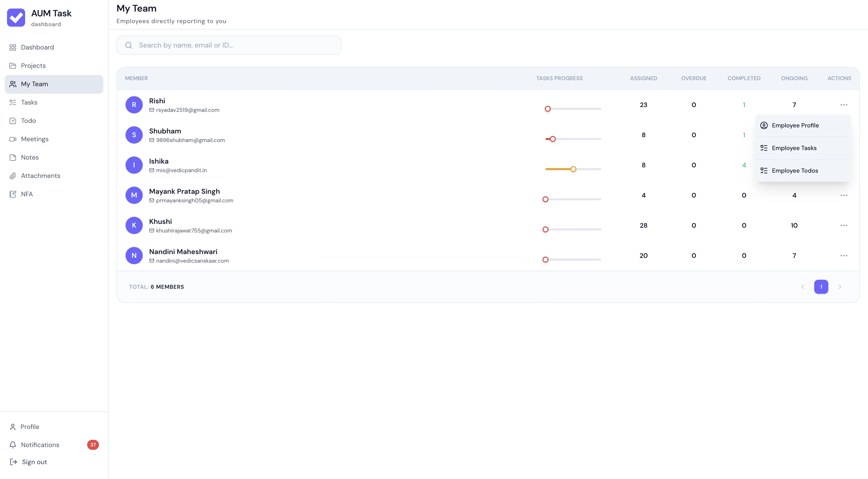Go to Projects in the sidebar
Image resolution: width=868 pixels, height=479 pixels.
[x=54, y=65]
